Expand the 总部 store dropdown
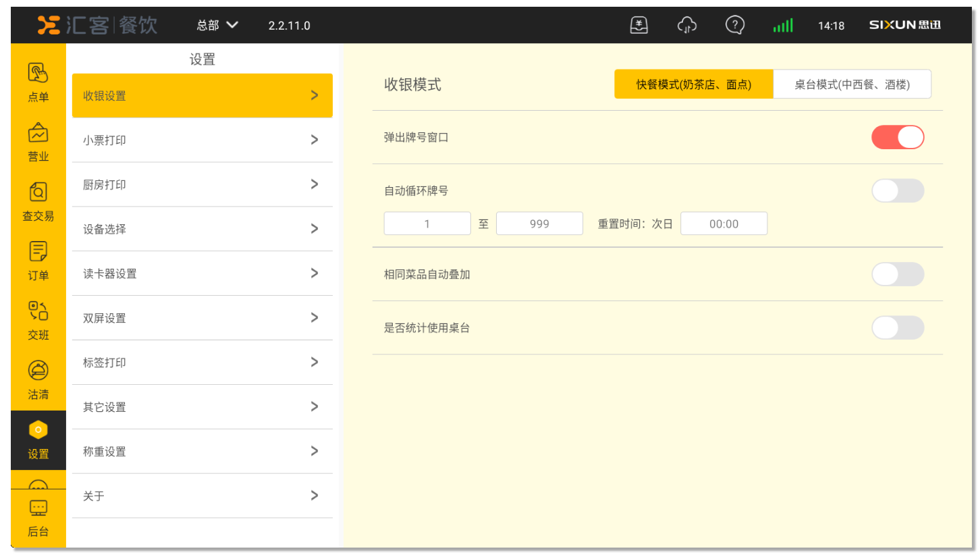 [217, 26]
